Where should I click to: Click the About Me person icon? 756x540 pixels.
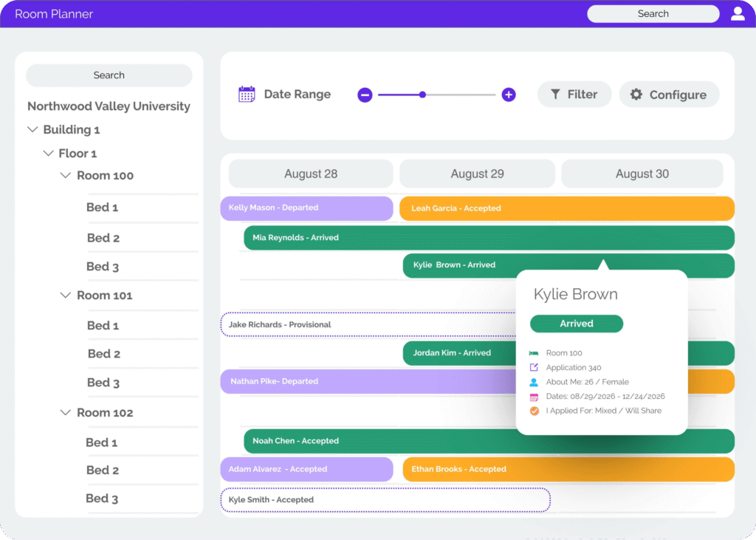[x=534, y=382]
